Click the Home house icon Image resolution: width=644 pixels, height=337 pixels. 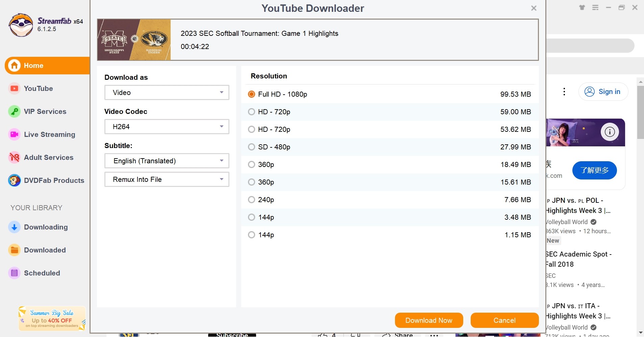[15, 65]
